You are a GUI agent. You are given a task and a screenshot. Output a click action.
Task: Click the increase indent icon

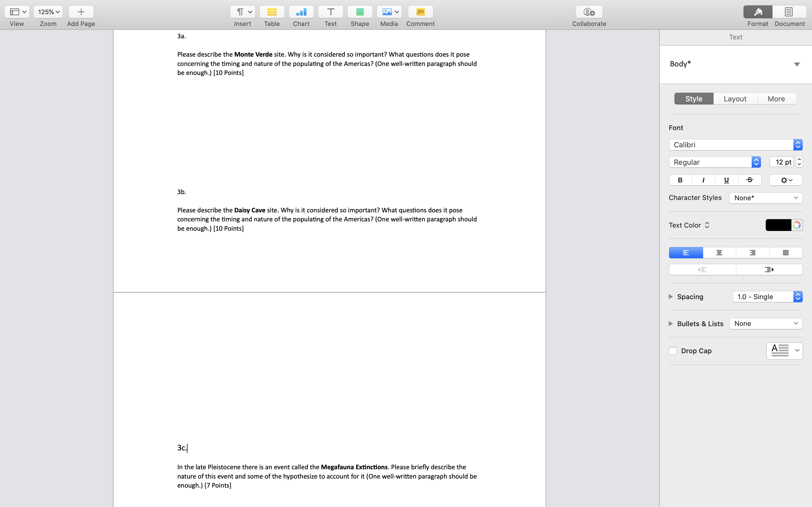pyautogui.click(x=769, y=270)
